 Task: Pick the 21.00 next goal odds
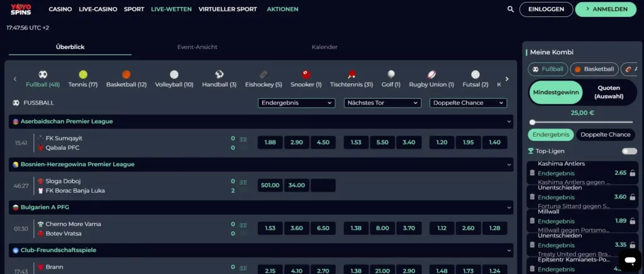pos(382,271)
